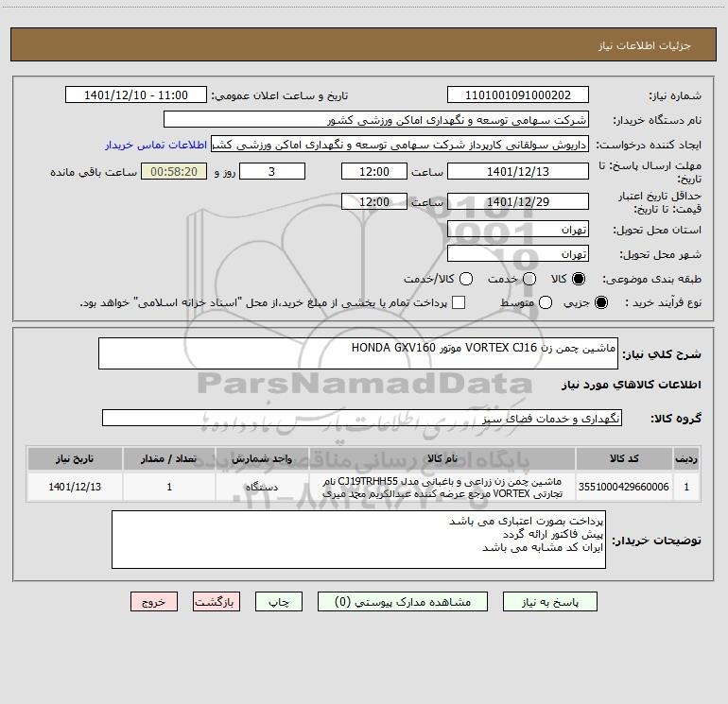Click the چاپ print button
The height and width of the screenshot is (704, 728).
click(x=279, y=602)
